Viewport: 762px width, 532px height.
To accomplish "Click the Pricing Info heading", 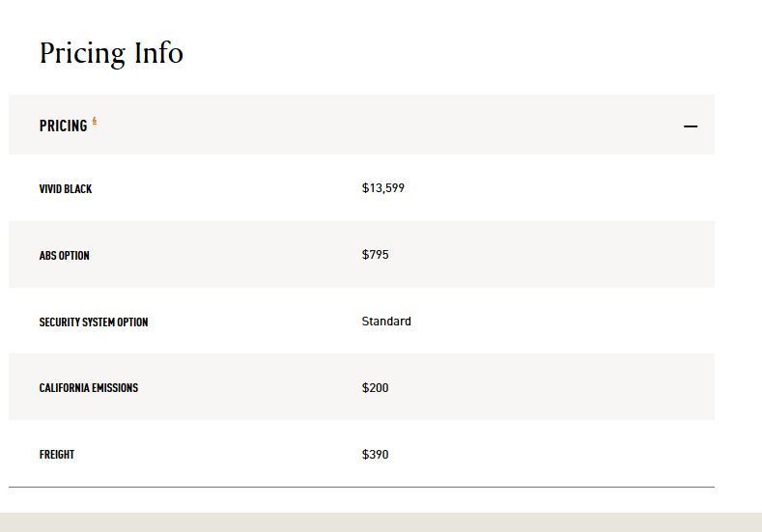I will (x=111, y=53).
